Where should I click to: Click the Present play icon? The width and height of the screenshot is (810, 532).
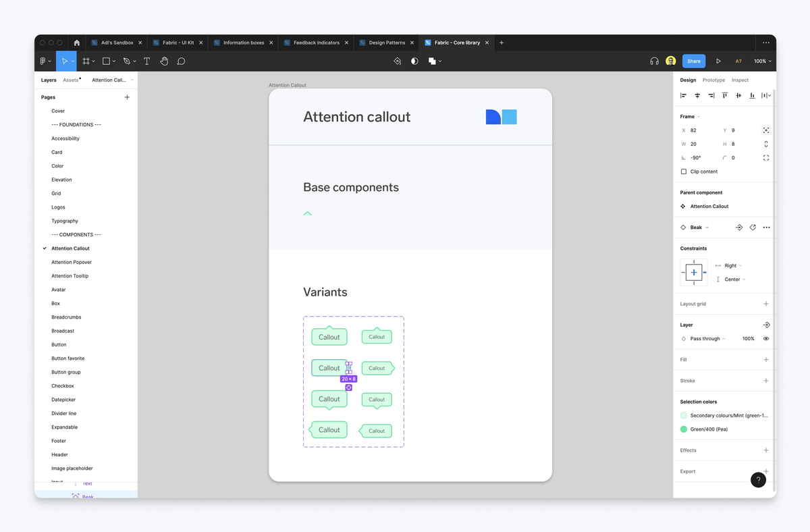pyautogui.click(x=718, y=61)
